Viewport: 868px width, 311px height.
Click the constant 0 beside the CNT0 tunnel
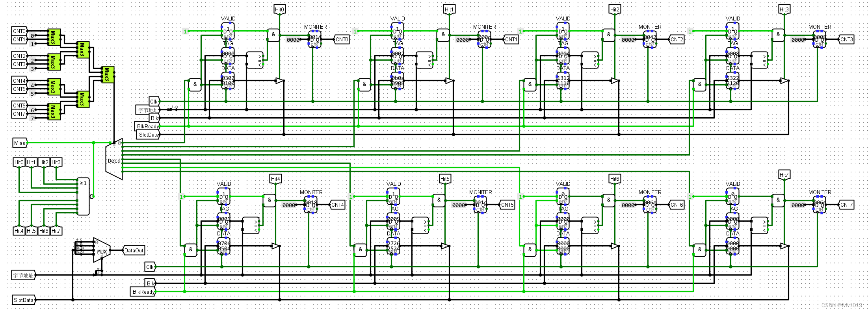coord(32,36)
